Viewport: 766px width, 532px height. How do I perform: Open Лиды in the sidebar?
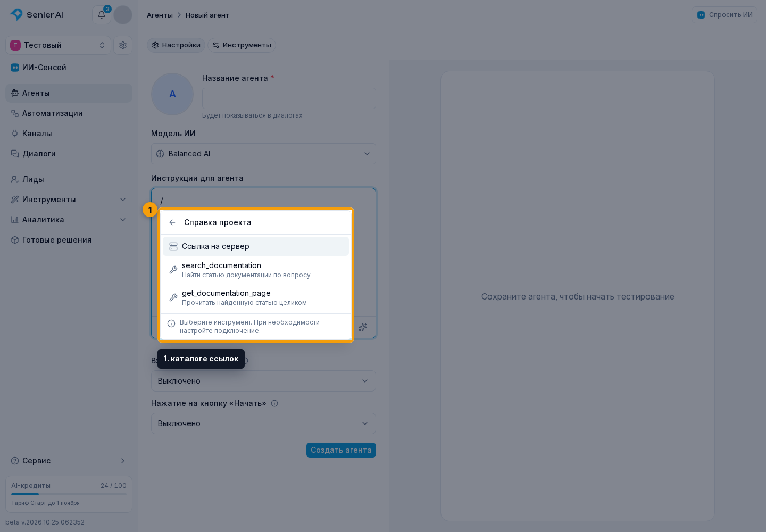click(x=69, y=179)
